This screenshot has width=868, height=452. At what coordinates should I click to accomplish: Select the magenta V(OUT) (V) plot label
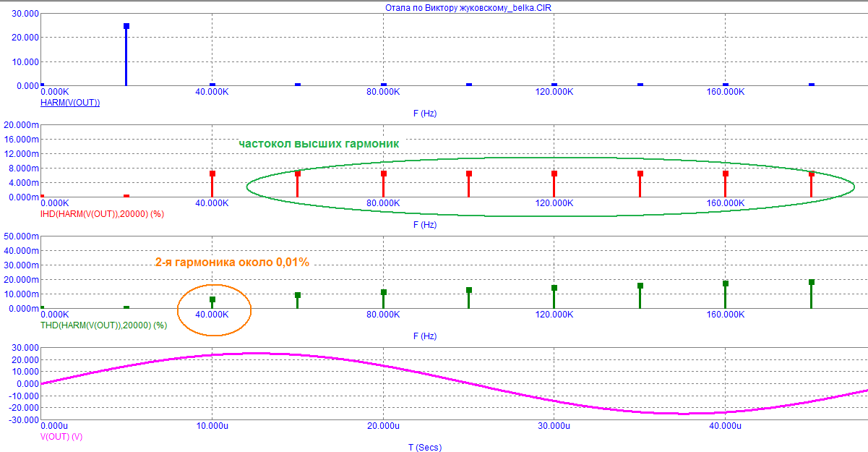pyautogui.click(x=61, y=437)
